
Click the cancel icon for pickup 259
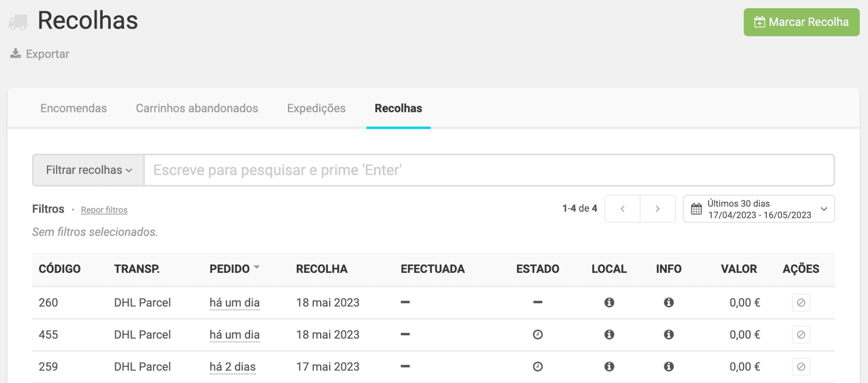click(x=801, y=367)
